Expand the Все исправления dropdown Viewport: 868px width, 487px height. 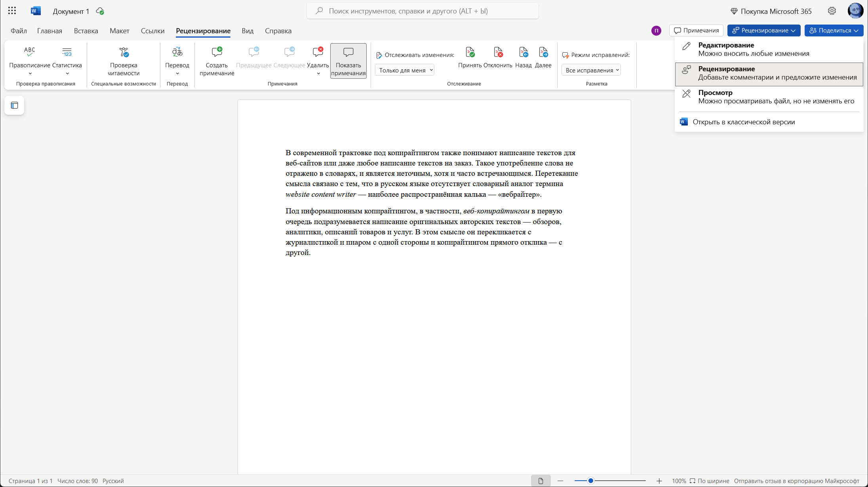[x=591, y=70]
